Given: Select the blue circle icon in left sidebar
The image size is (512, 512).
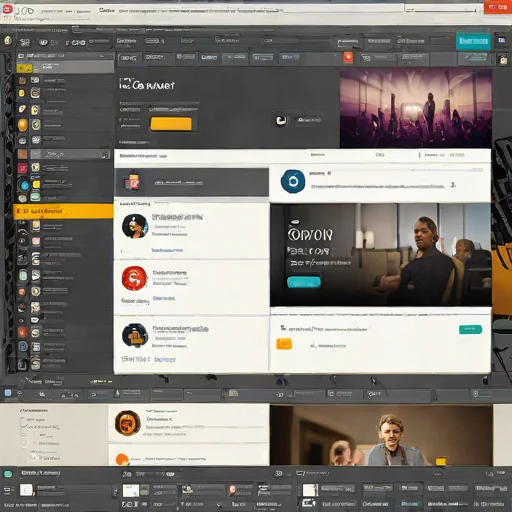Looking at the screenshot, I should point(25,185).
